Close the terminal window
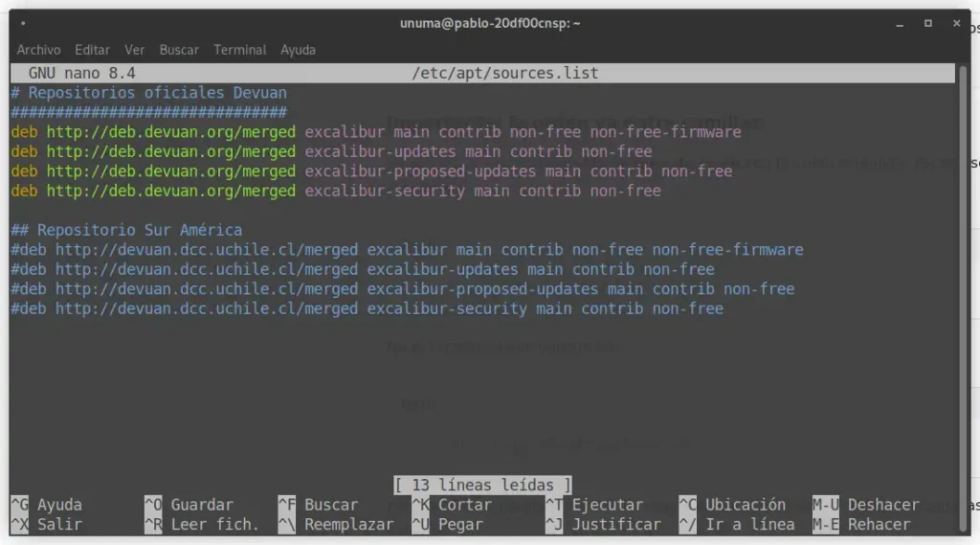Image resolution: width=980 pixels, height=545 pixels. pyautogui.click(x=956, y=23)
